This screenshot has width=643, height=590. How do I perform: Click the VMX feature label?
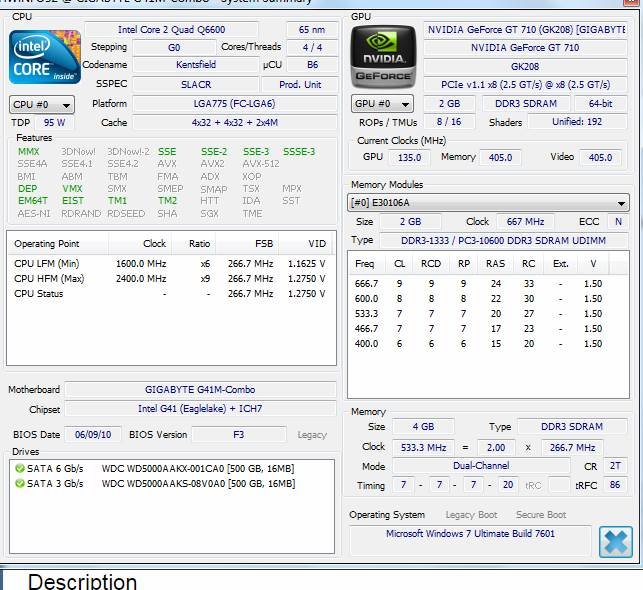(x=72, y=189)
